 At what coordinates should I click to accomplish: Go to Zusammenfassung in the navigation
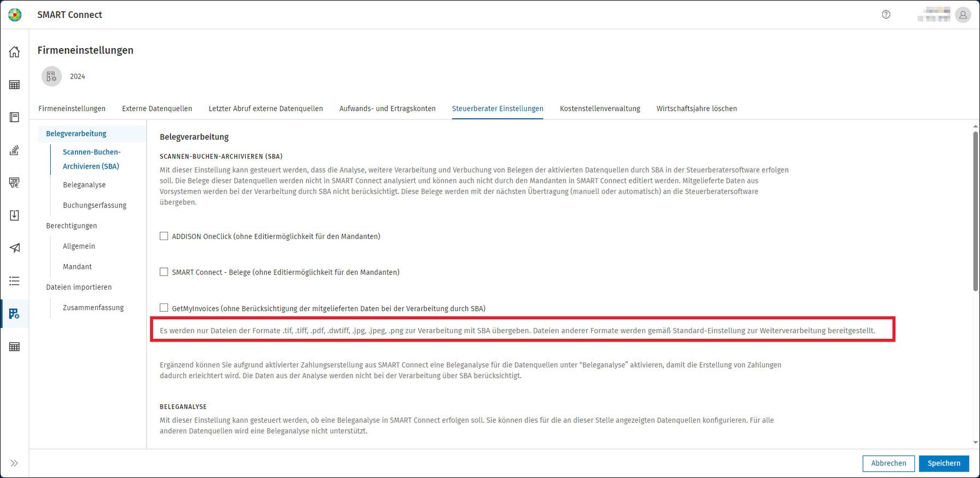click(93, 308)
